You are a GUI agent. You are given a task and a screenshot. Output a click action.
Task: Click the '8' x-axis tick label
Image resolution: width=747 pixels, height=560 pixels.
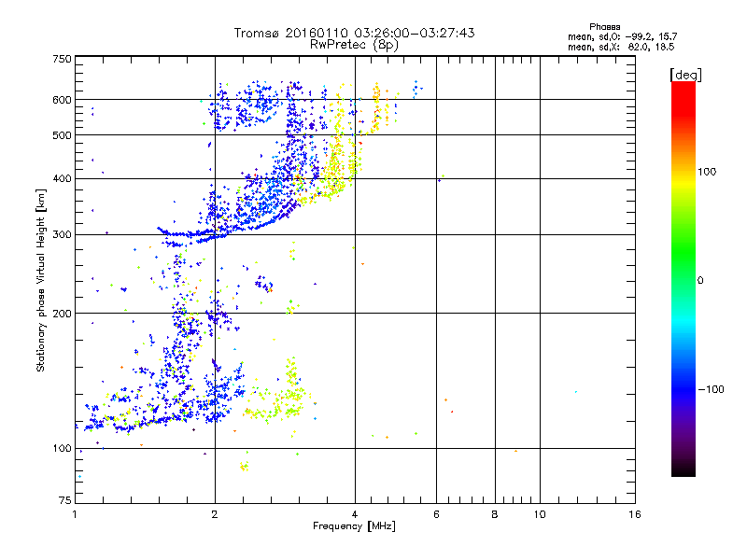495,514
